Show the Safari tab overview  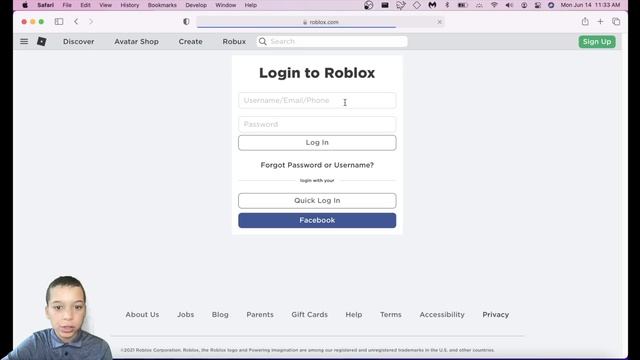(x=616, y=21)
